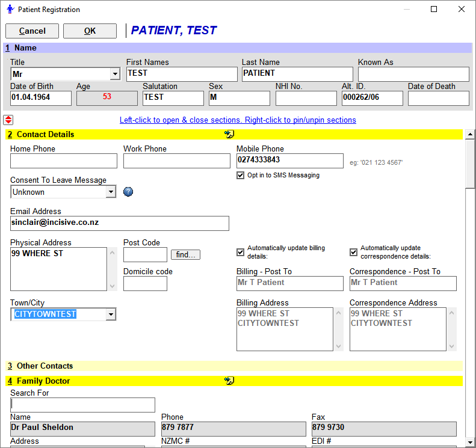
Task: Click the find... post code button
Action: [x=185, y=254]
